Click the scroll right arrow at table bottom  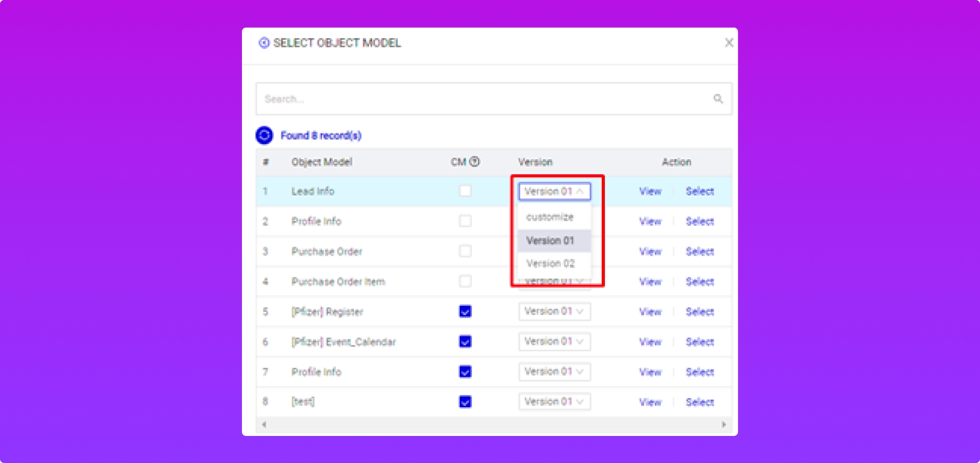(x=723, y=424)
